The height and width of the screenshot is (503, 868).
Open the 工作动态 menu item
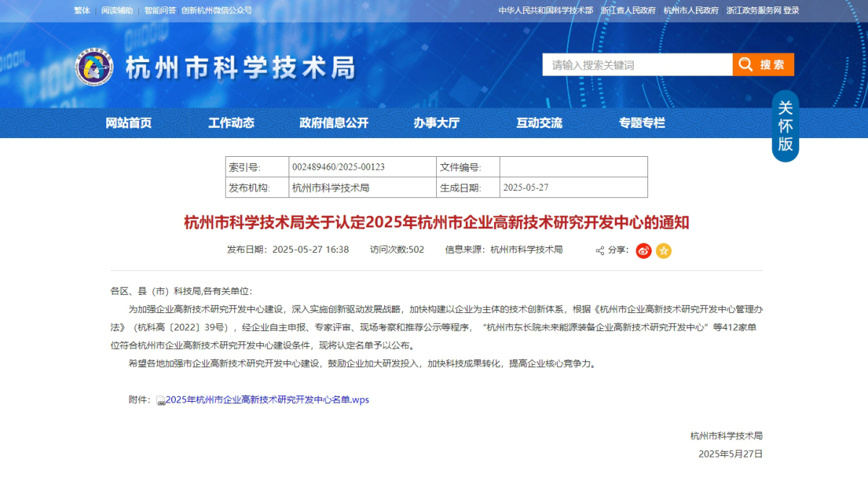click(231, 123)
